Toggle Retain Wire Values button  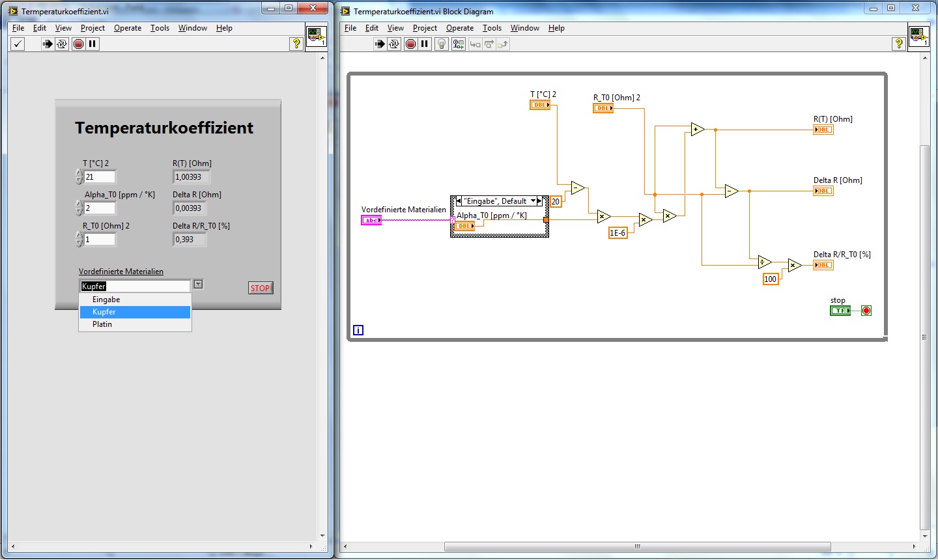point(459,44)
